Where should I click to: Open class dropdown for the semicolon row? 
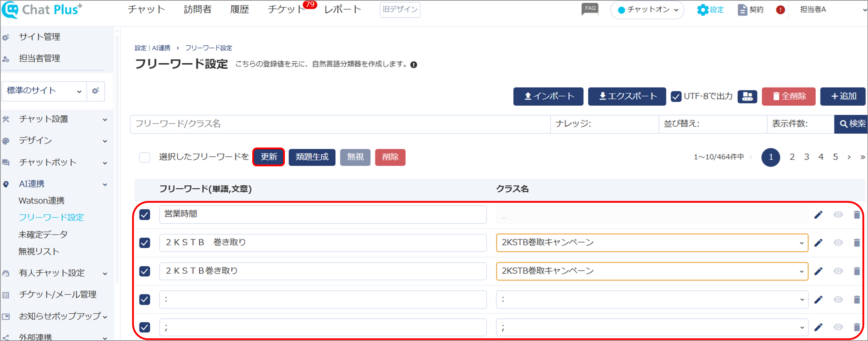click(652, 327)
